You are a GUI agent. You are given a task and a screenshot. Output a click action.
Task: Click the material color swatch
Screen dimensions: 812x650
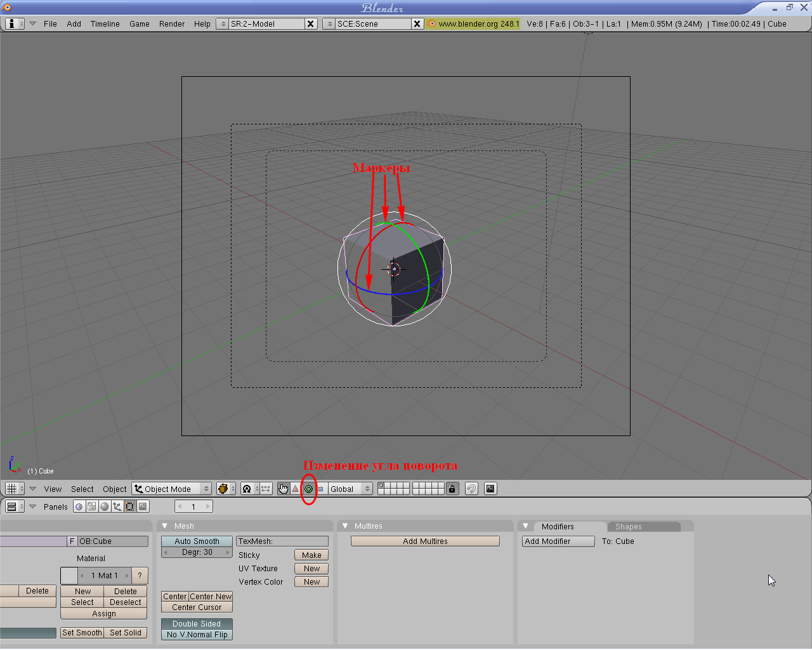click(69, 576)
